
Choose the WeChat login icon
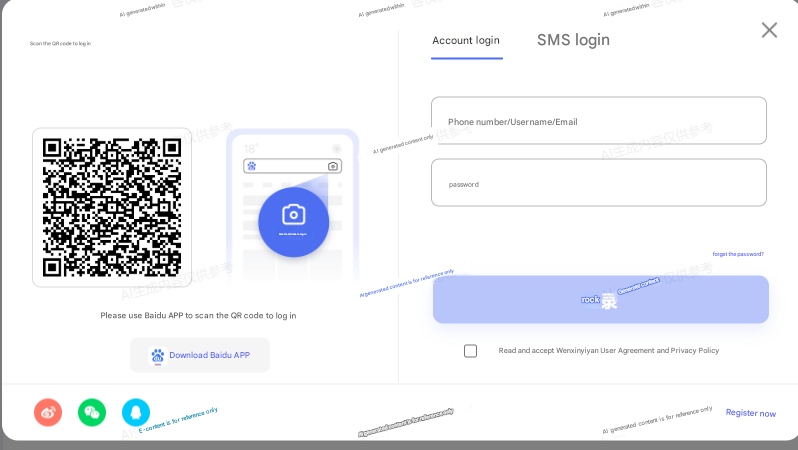92,412
